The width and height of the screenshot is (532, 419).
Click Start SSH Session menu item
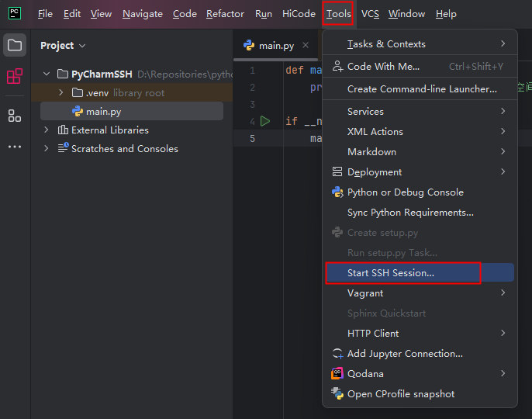(391, 273)
